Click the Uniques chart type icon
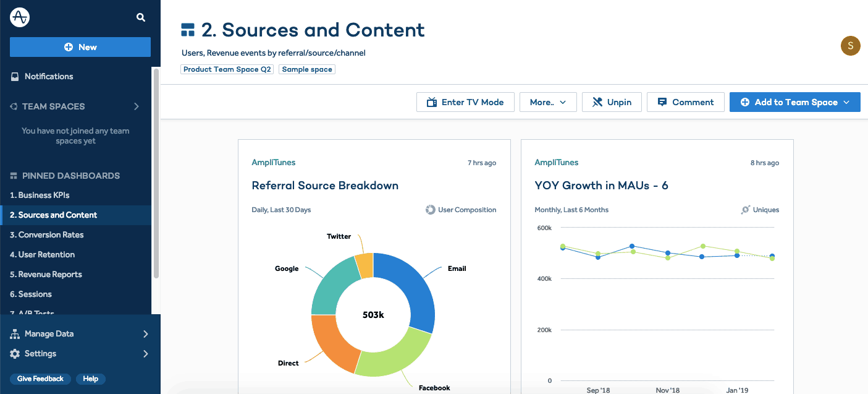 746,210
